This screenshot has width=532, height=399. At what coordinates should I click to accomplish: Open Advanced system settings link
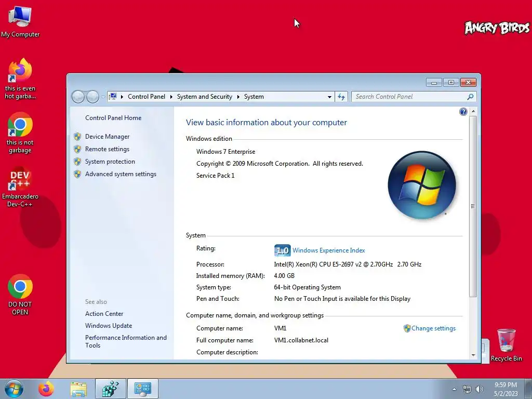pos(121,174)
